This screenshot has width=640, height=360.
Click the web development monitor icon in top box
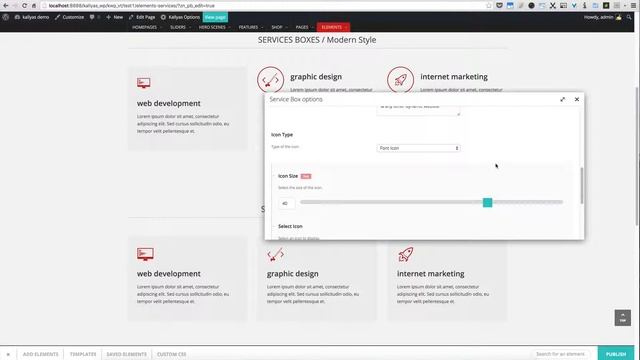(x=144, y=83)
